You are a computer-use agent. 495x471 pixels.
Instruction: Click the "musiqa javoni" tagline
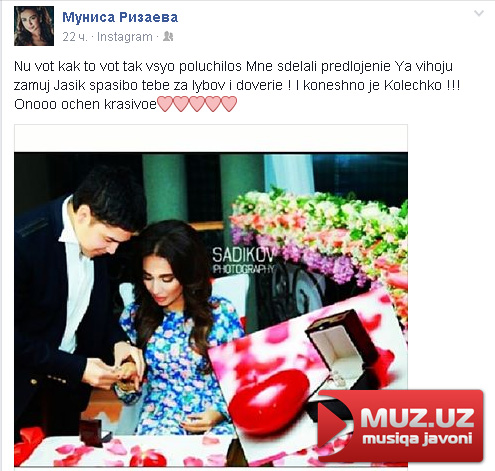point(417,438)
